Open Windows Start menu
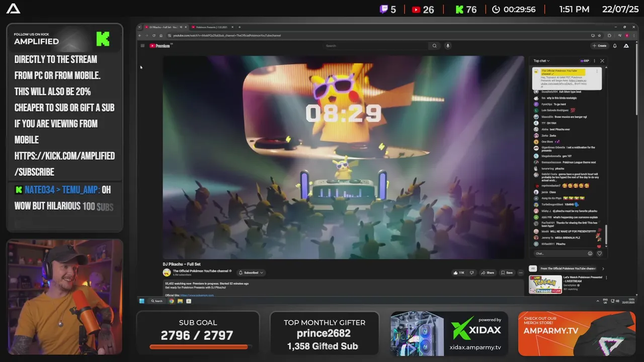644x362 pixels. point(142,301)
